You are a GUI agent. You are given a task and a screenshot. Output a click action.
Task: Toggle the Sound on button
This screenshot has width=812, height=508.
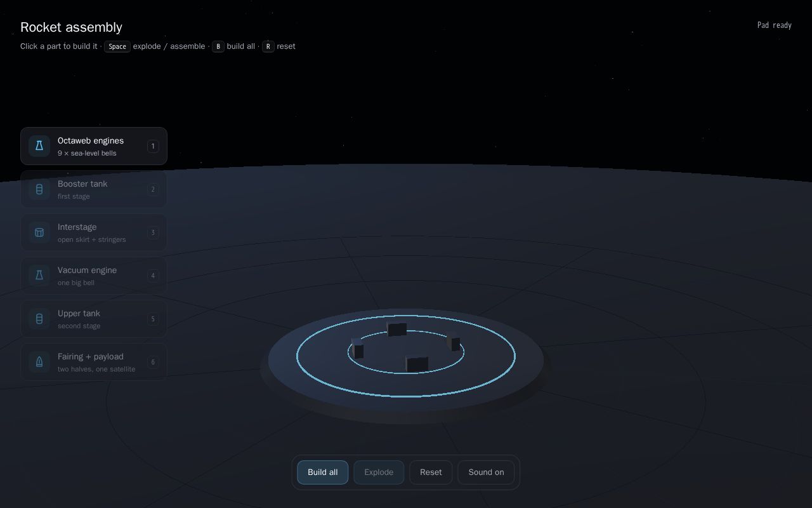click(486, 472)
